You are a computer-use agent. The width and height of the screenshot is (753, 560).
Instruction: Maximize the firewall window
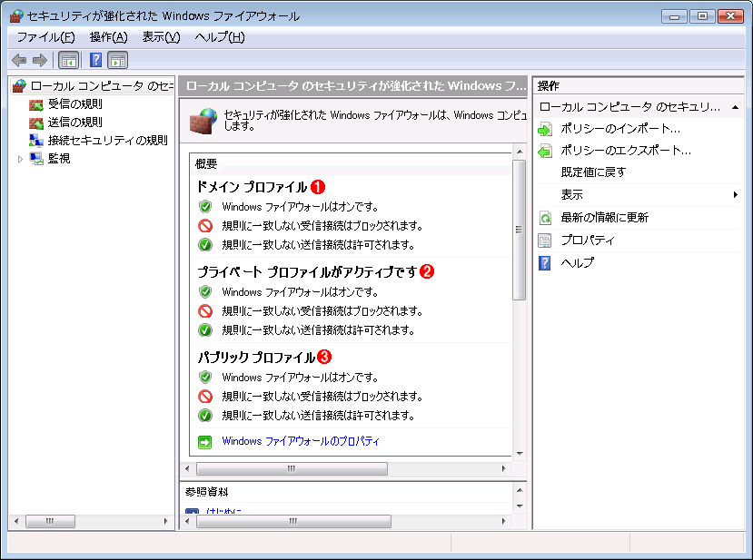(x=702, y=16)
